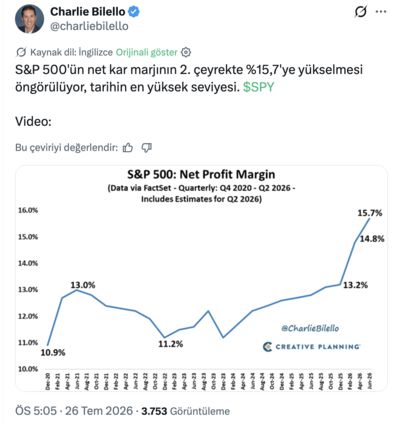The height and width of the screenshot is (424, 396).
Task: Click the Charlie Bilello display name
Action: pyautogui.click(x=88, y=12)
